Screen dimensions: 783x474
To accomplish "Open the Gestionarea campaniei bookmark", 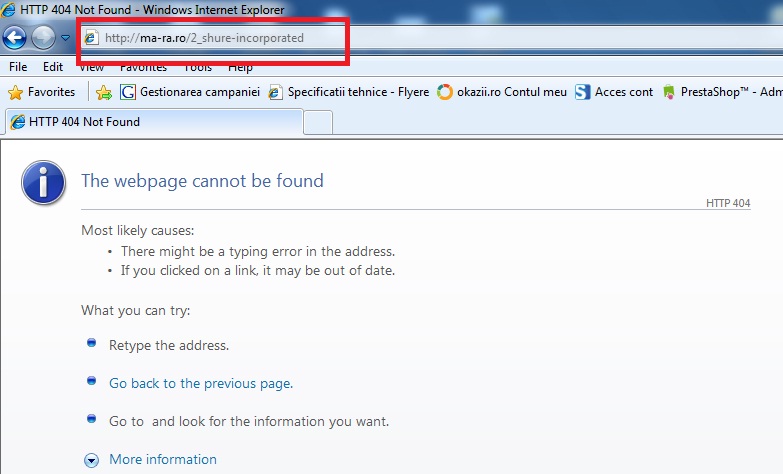I will [x=190, y=92].
